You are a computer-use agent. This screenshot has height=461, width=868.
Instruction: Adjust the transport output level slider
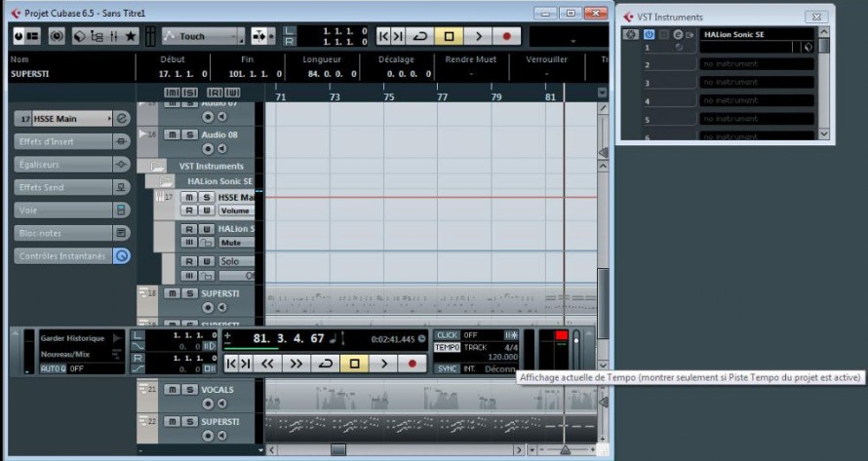point(576,340)
